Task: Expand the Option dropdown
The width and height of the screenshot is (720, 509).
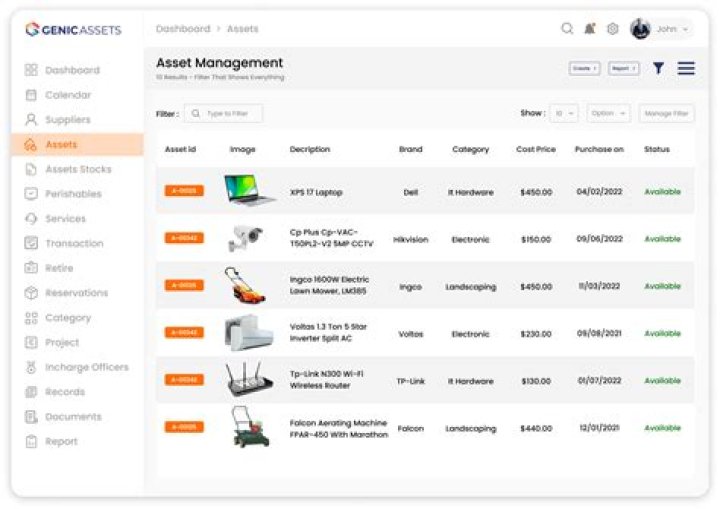Action: pyautogui.click(x=608, y=114)
